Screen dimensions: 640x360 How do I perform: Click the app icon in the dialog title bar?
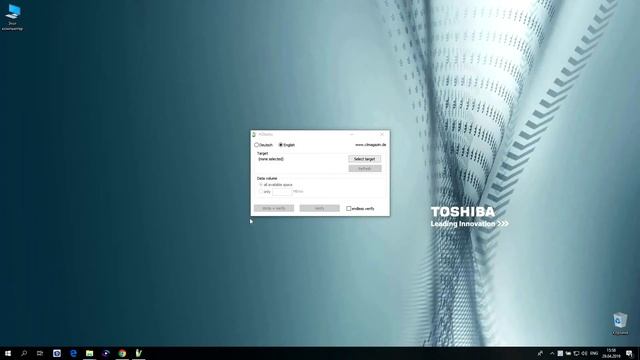click(x=254, y=134)
